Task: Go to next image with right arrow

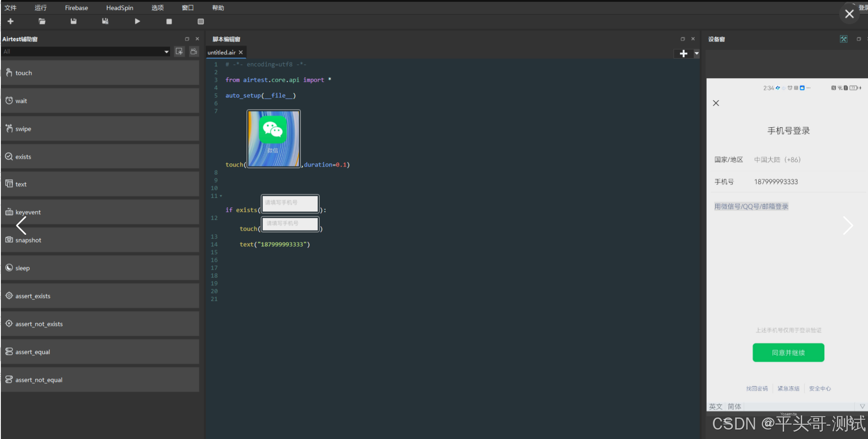Action: [x=848, y=225]
